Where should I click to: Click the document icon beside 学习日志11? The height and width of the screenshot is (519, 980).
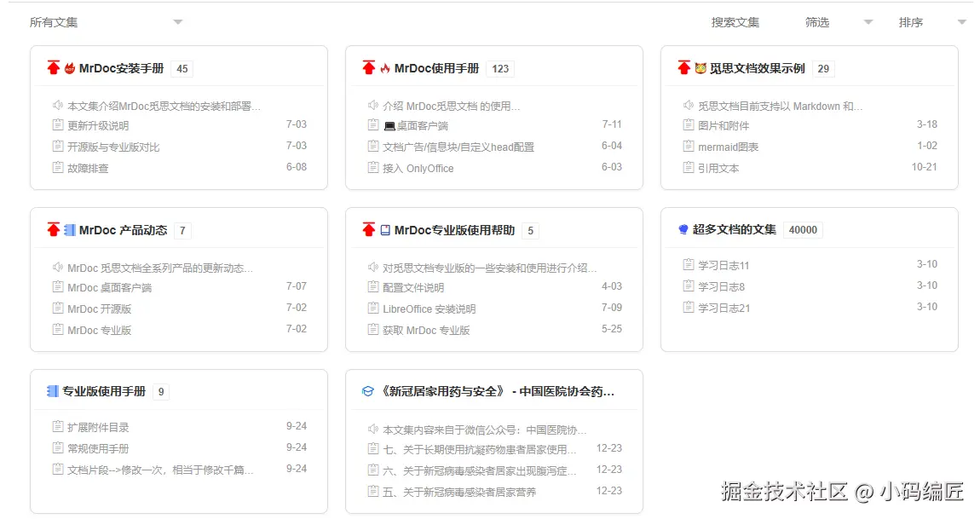(x=689, y=264)
